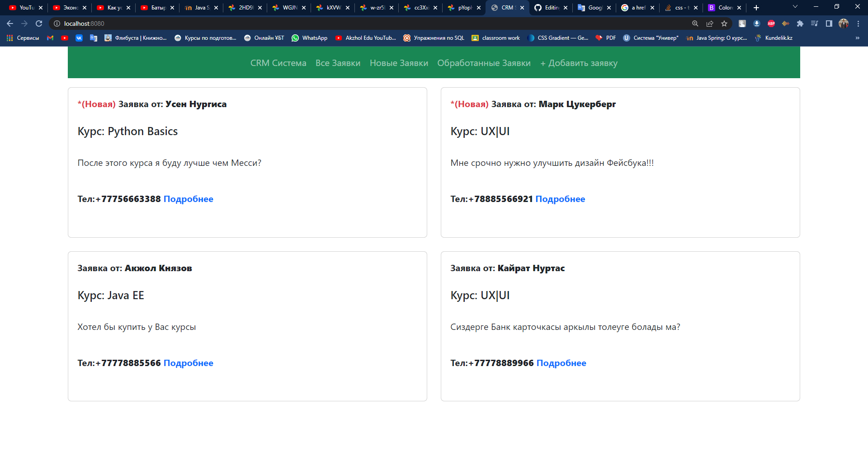Toggle the browser side panel
868x470 pixels.
[x=829, y=23]
